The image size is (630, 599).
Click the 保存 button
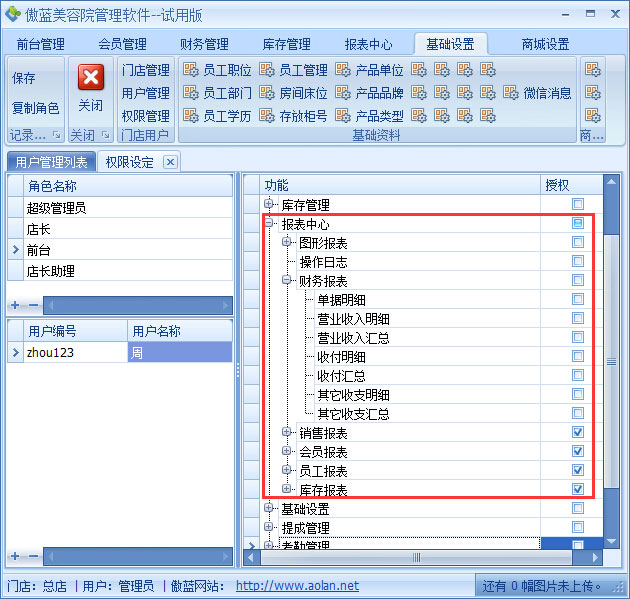24,78
